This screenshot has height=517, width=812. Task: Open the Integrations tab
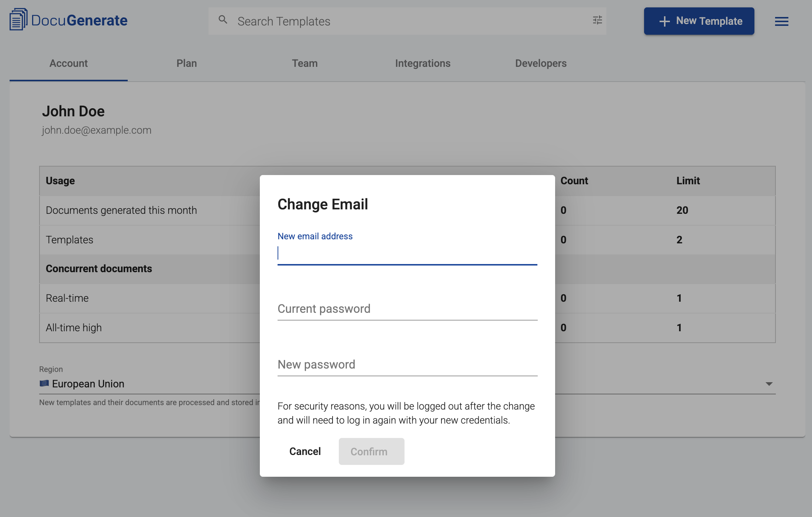pyautogui.click(x=423, y=63)
